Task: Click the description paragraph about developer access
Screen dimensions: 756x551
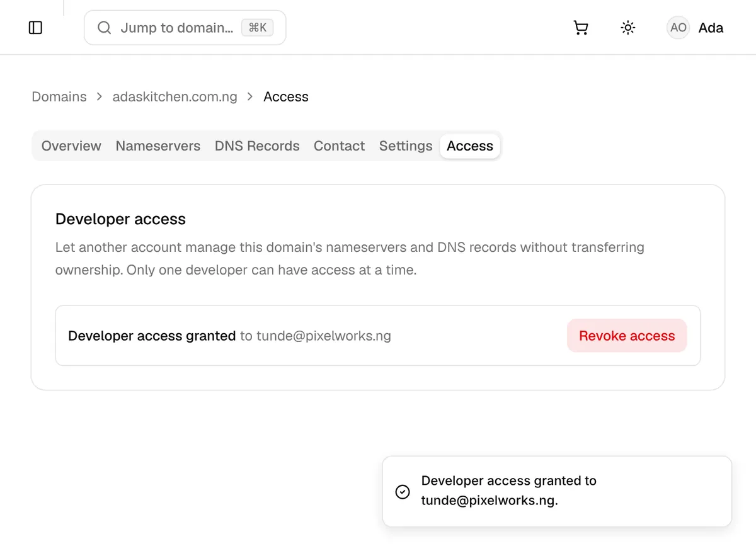Action: (x=350, y=259)
